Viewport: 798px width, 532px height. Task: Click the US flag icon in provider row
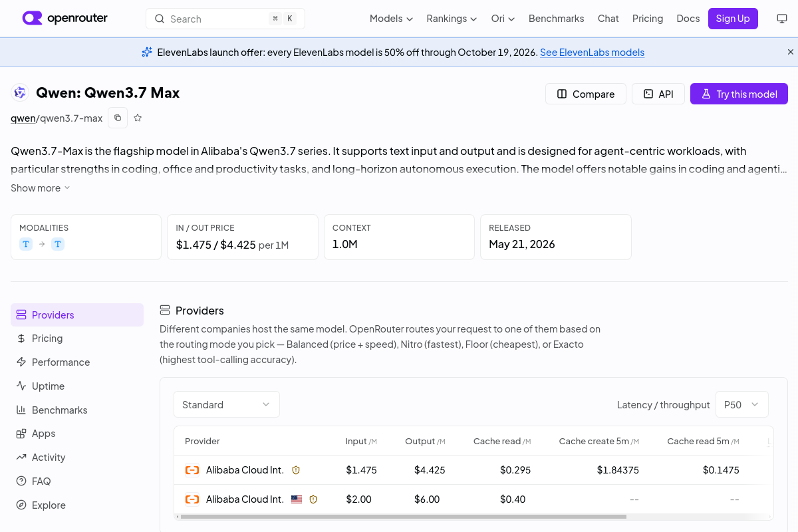[297, 499]
